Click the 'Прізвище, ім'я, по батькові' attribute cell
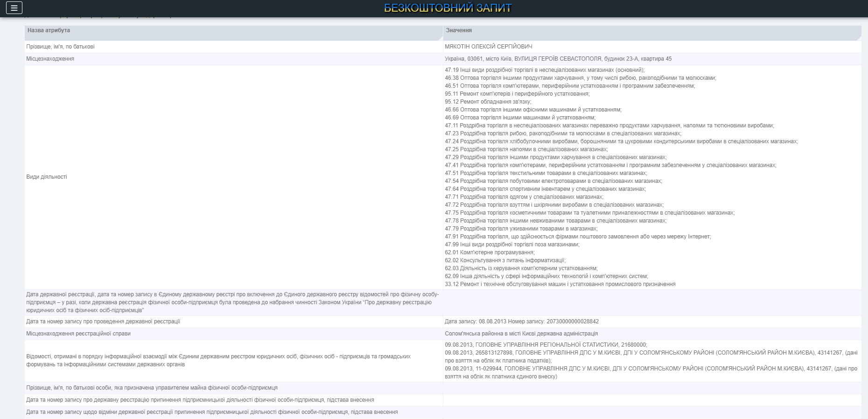This screenshot has height=419, width=868. click(x=61, y=47)
